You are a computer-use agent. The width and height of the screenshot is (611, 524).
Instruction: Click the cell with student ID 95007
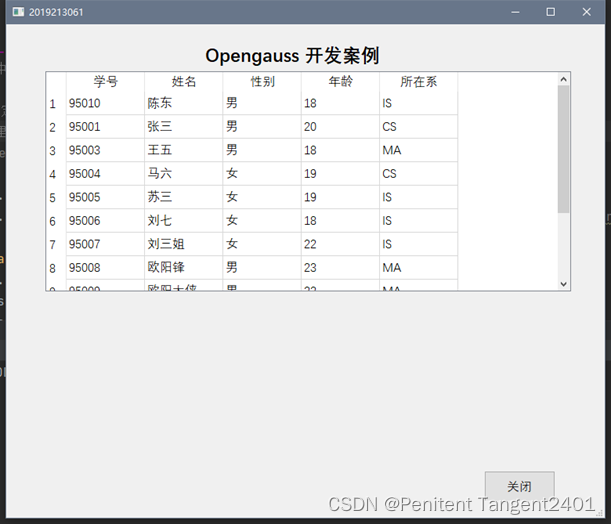click(105, 244)
